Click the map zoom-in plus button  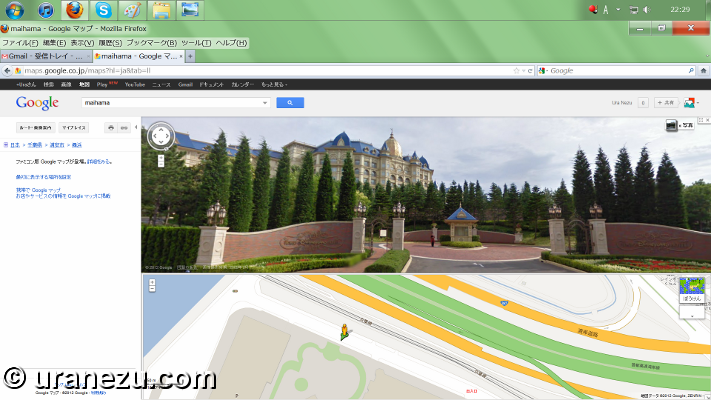click(x=152, y=282)
